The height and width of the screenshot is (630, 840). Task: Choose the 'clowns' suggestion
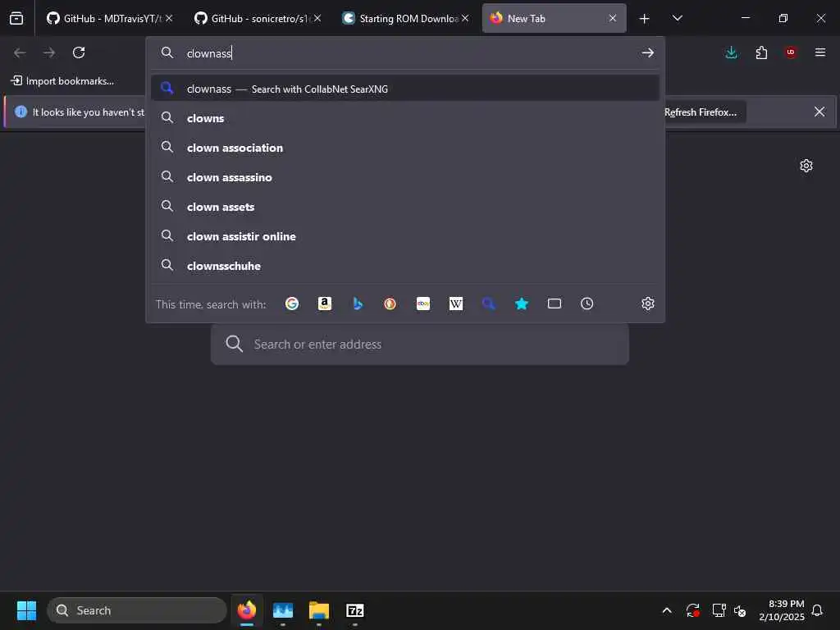405,118
